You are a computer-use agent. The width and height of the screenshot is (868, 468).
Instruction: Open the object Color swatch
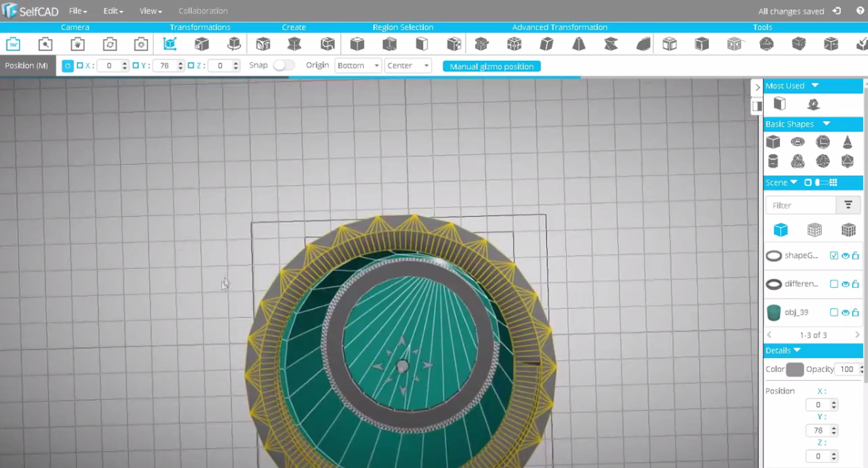[x=795, y=369]
